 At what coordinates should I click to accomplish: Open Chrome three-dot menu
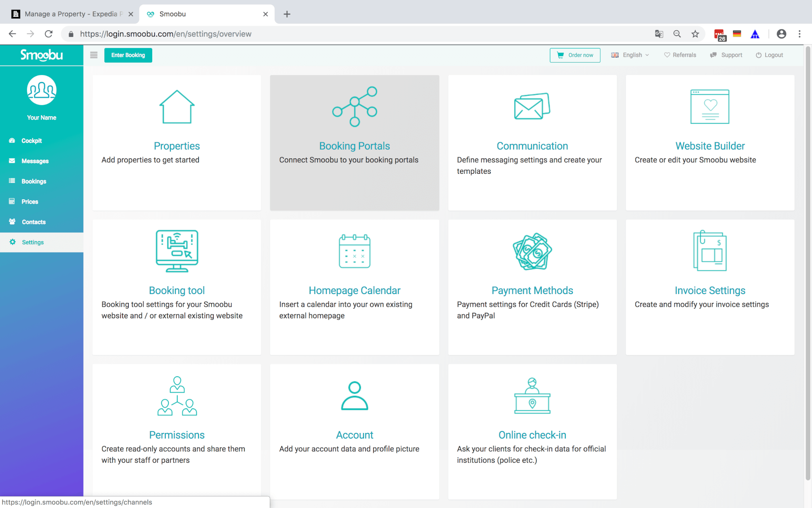click(x=799, y=34)
